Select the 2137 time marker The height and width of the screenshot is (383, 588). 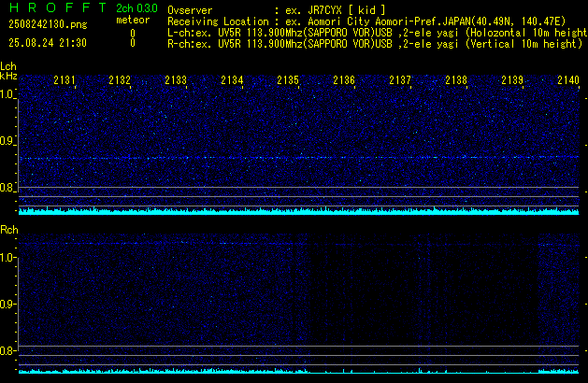(x=400, y=80)
